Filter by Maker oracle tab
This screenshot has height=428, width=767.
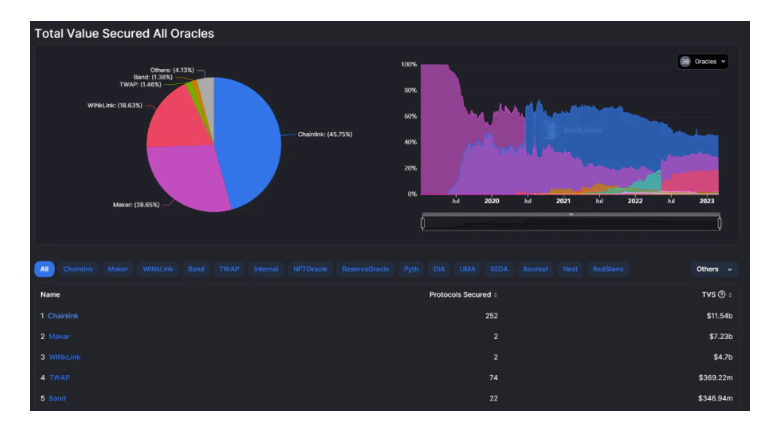pyautogui.click(x=118, y=269)
